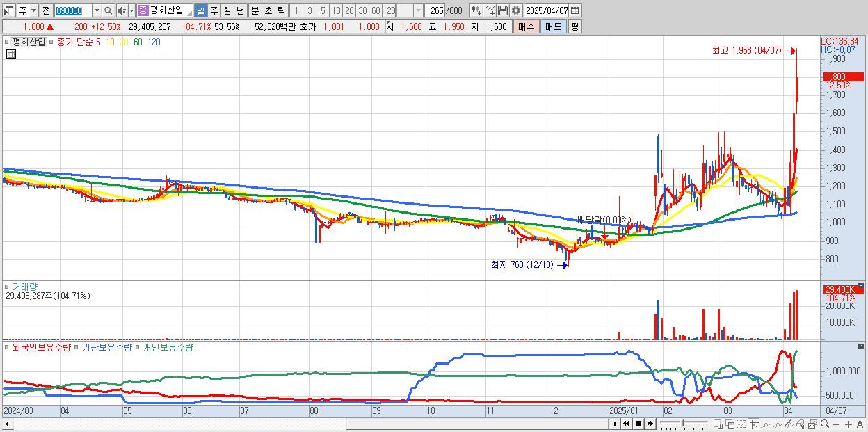Choose interval 30 button
Viewport: 868px width, 432px height.
pyautogui.click(x=362, y=10)
